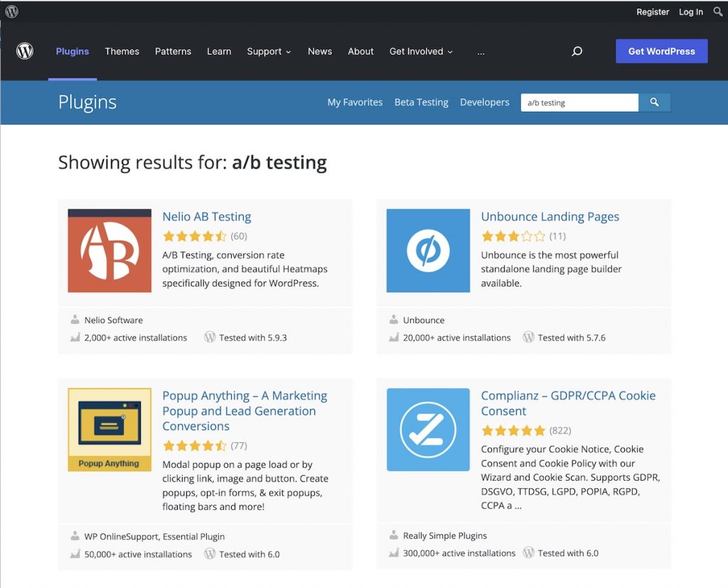Go to the Plugins navigation tab
This screenshot has height=588, width=728.
[73, 52]
